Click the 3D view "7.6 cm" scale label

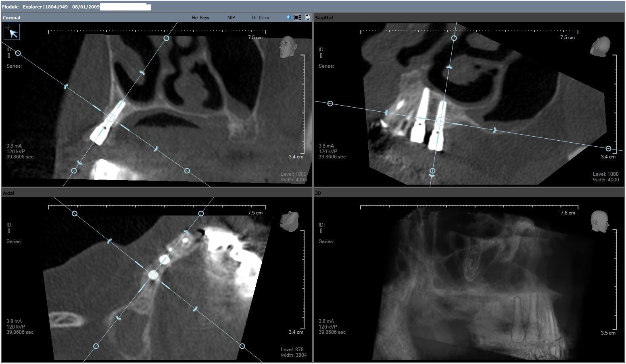click(568, 213)
